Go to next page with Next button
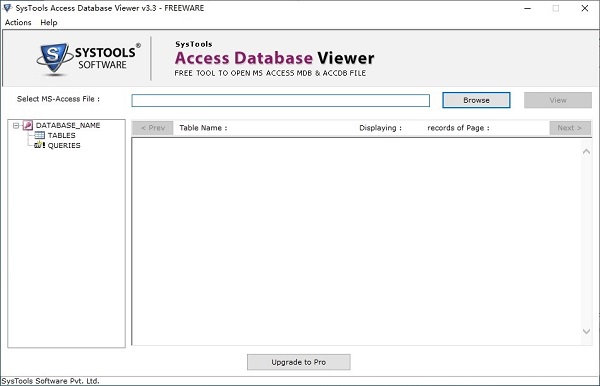 point(570,128)
